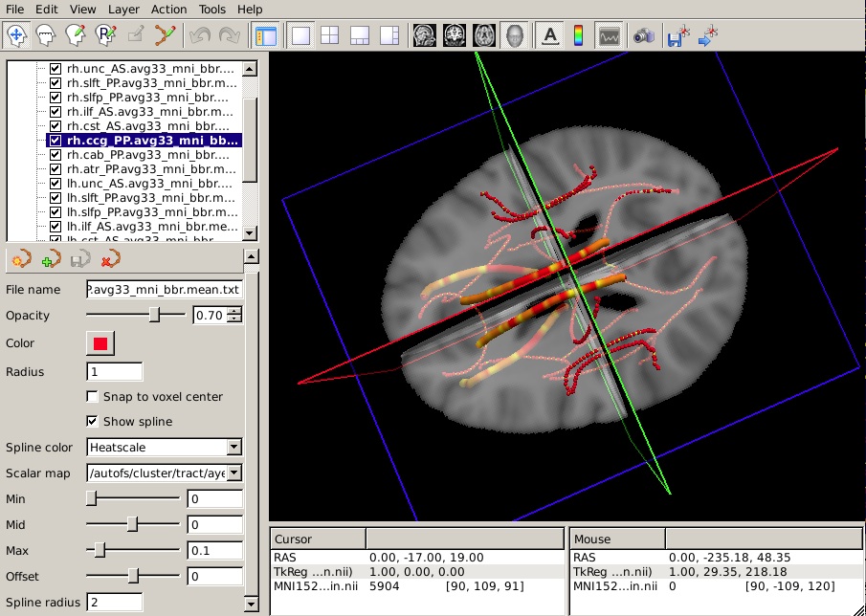
Task: Open the Layer menu
Action: [x=123, y=9]
